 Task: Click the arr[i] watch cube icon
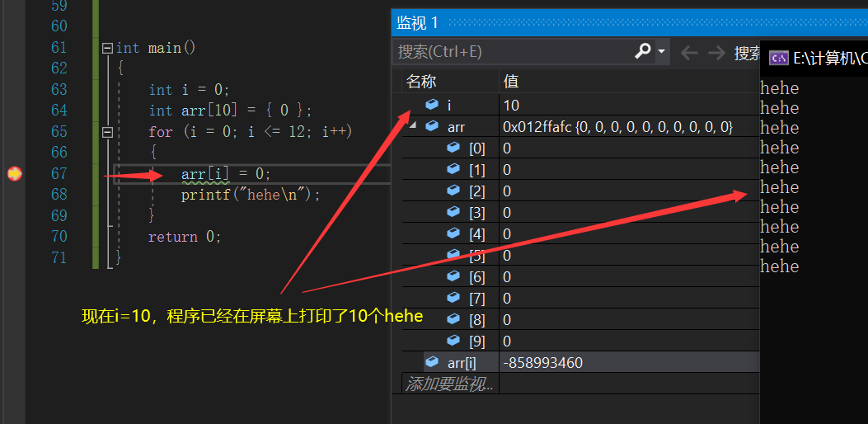coord(432,362)
